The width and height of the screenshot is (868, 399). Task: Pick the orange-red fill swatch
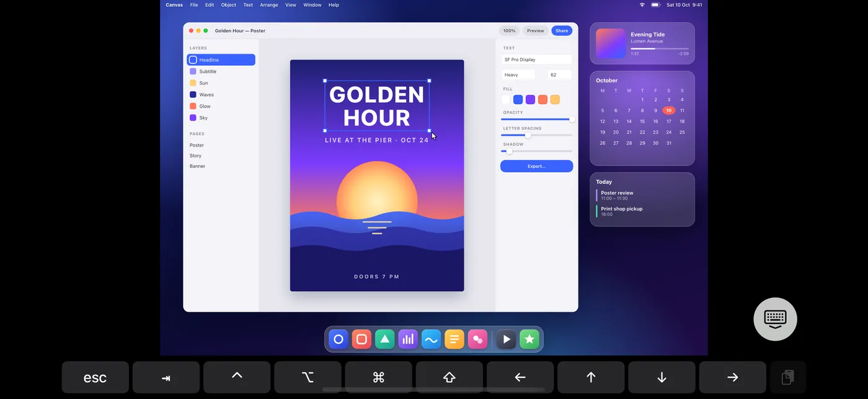[542, 100]
